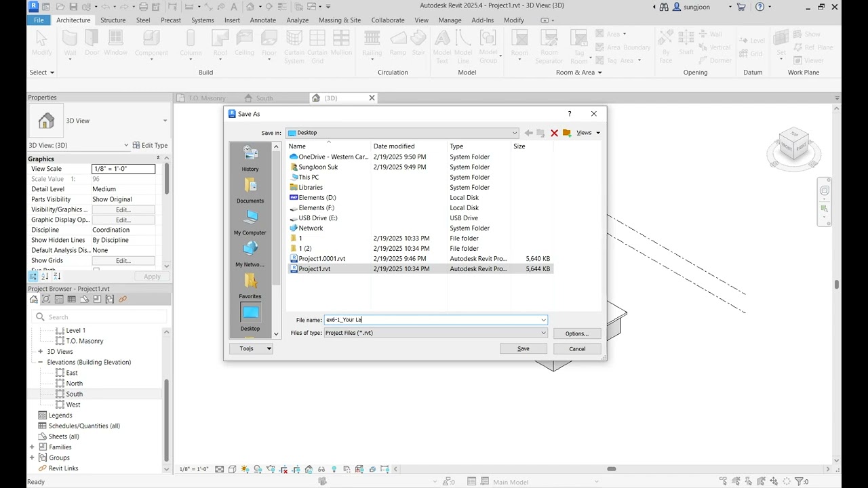Open the Structure ribbon tab

[x=113, y=20]
